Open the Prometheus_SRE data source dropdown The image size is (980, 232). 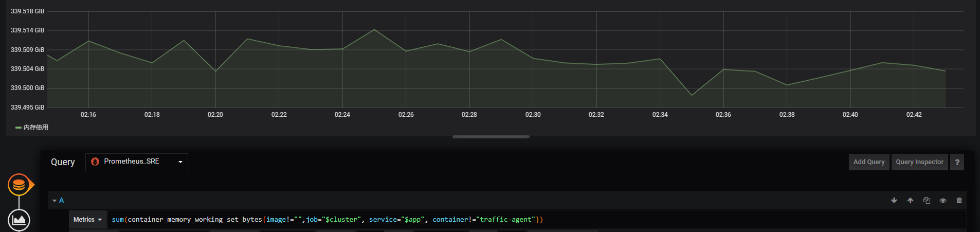click(137, 162)
